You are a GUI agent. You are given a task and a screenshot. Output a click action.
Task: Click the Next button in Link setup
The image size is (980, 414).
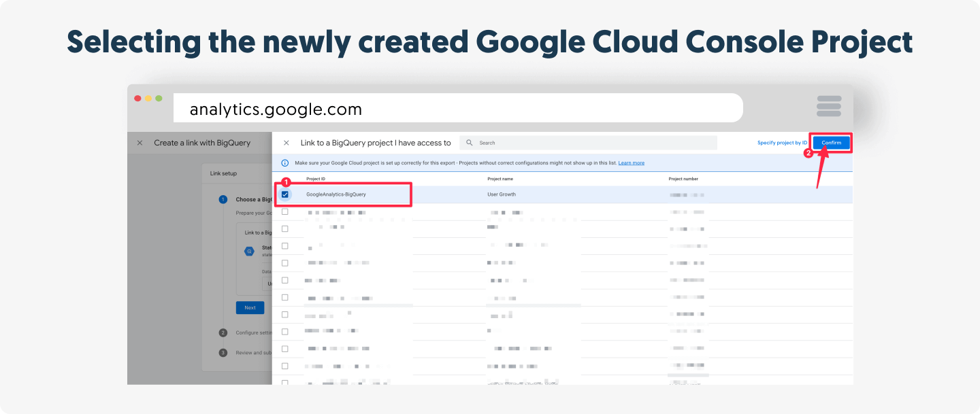coord(250,308)
